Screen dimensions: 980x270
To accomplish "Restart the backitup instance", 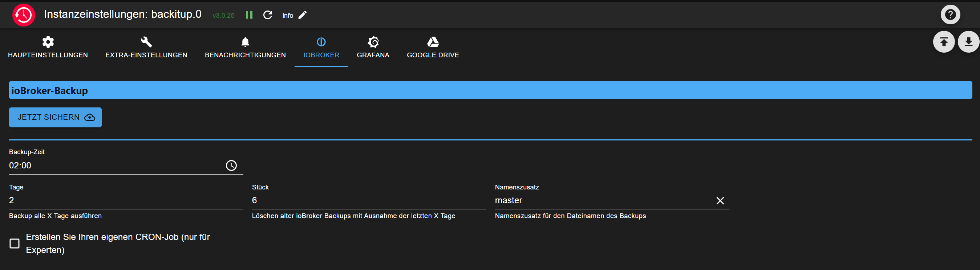I will tap(268, 15).
